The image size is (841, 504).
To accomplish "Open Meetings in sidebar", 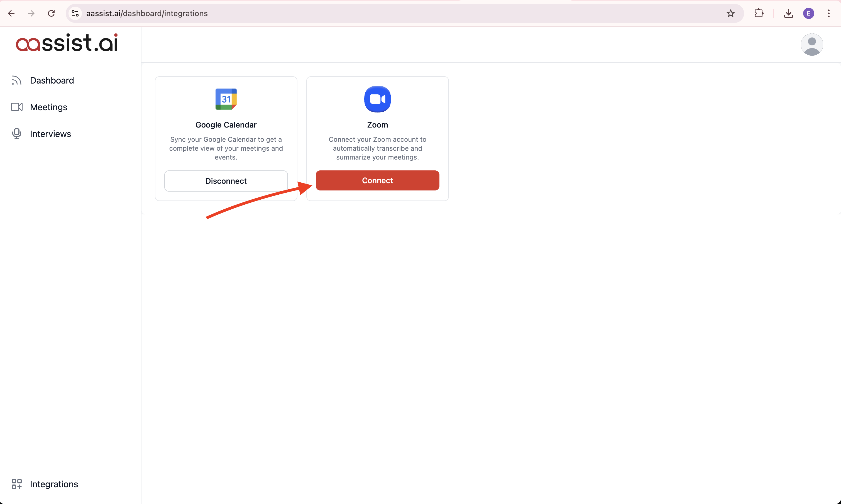I will point(48,107).
